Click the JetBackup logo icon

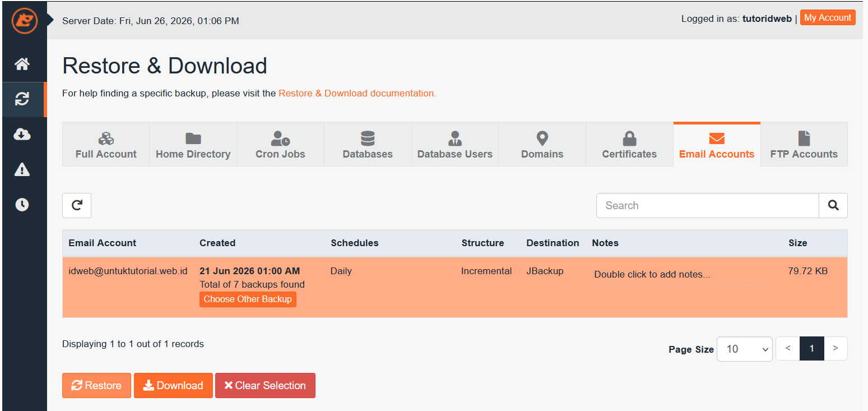(x=24, y=21)
